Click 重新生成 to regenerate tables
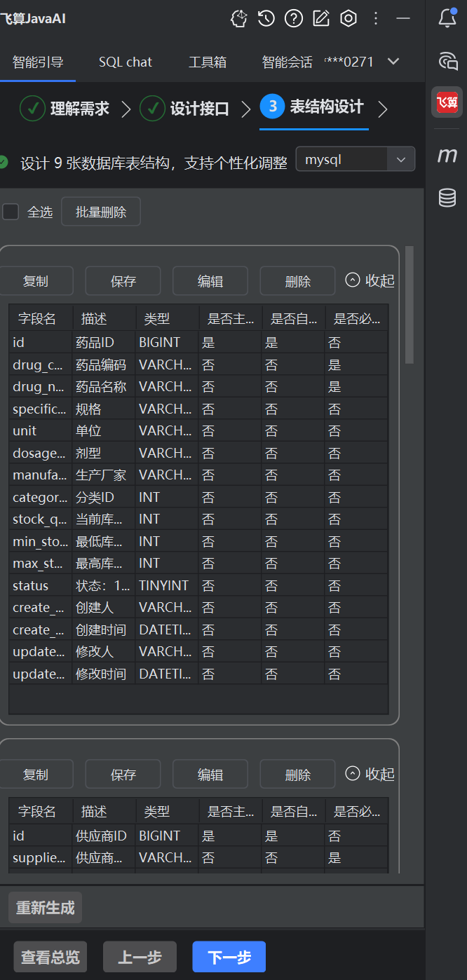467x980 pixels. click(46, 908)
